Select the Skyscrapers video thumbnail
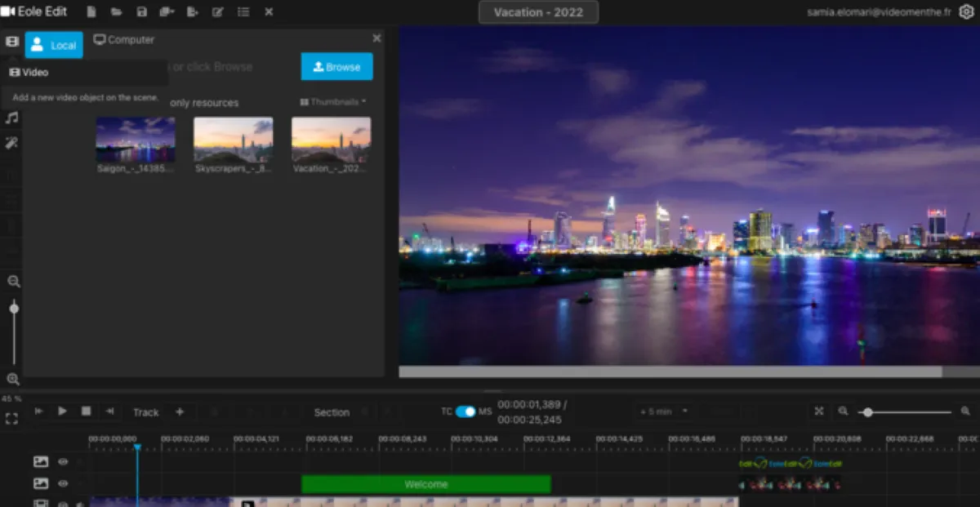This screenshot has height=507, width=980. (234, 140)
